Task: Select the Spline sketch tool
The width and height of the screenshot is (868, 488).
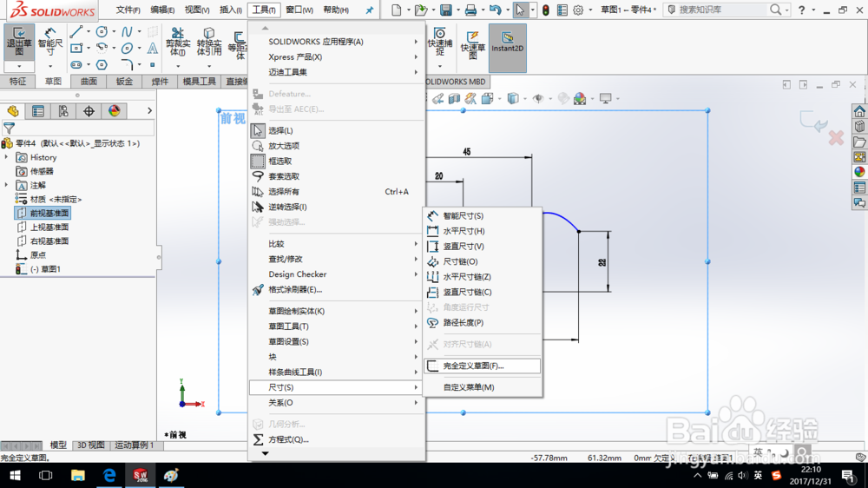Action: point(128,32)
